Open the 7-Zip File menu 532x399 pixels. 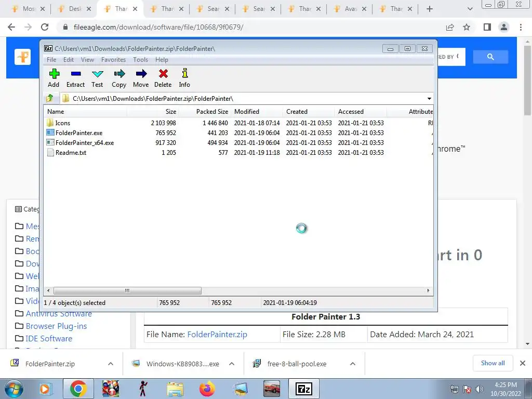coord(51,60)
